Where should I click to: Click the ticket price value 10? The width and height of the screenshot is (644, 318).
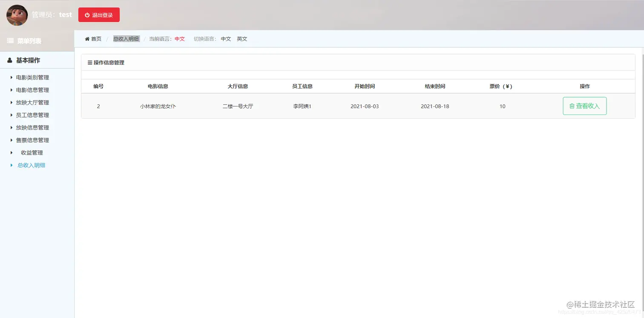pyautogui.click(x=503, y=106)
